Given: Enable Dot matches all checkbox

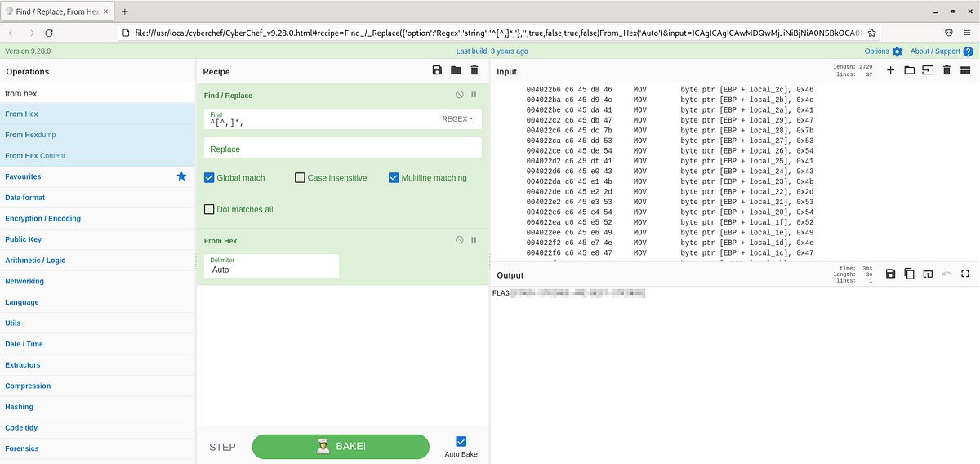Looking at the screenshot, I should coord(209,209).
